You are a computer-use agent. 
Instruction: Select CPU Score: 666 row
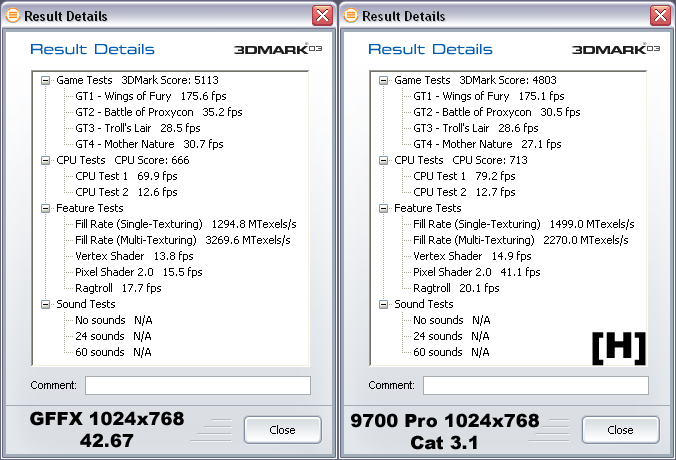[x=123, y=160]
